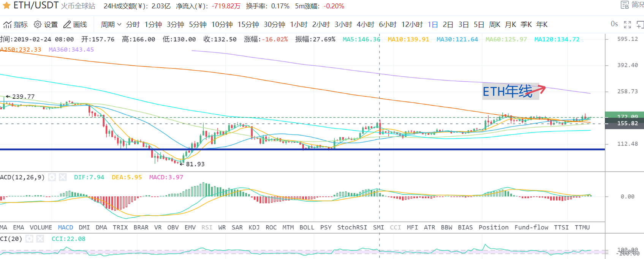Toggle the BOLL indicator on

[x=307, y=227]
